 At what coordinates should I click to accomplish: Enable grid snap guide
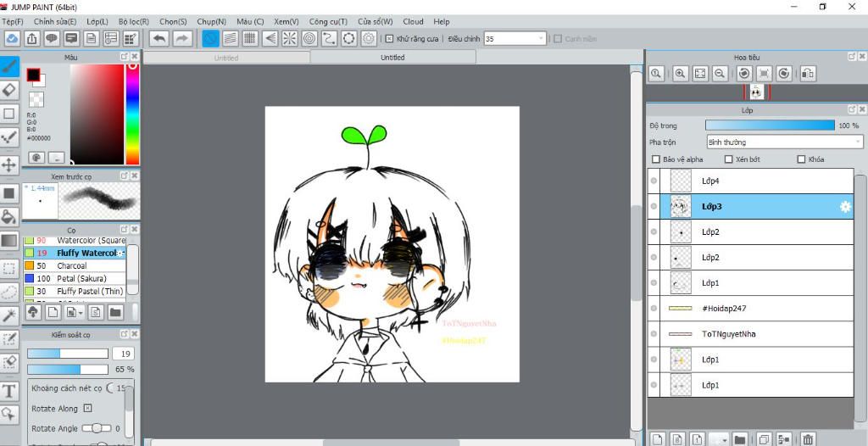(250, 38)
